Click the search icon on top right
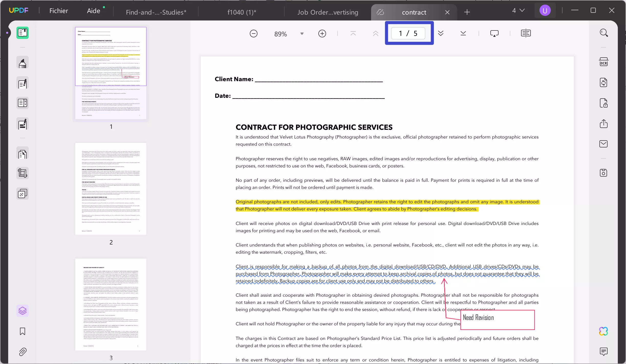 603,33
